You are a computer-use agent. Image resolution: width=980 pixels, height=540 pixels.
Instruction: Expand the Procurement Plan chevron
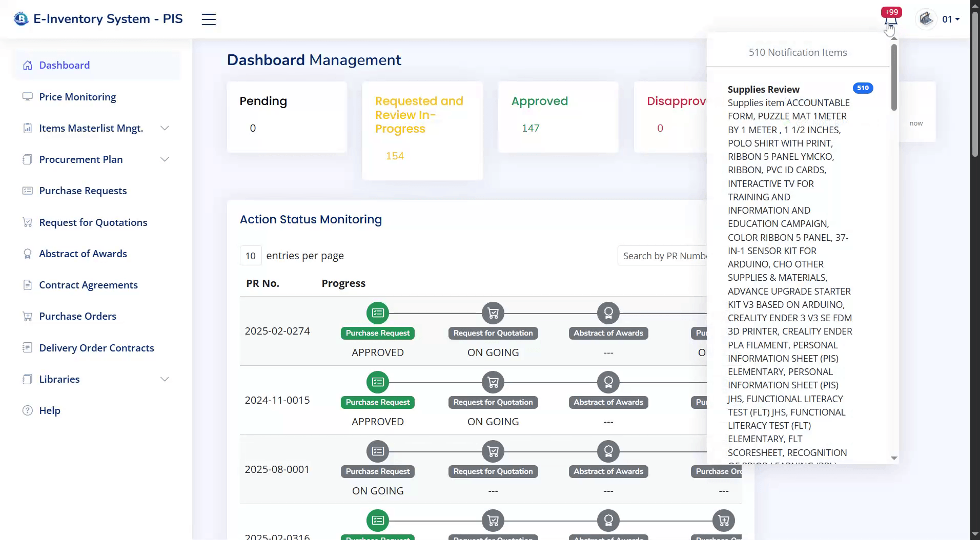(165, 159)
